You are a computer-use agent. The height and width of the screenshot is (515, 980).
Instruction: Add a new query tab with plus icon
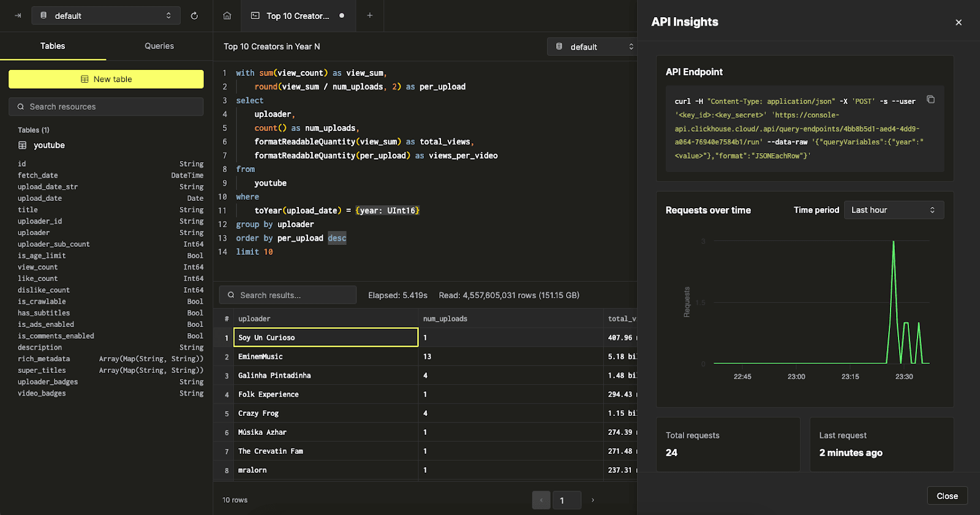click(370, 16)
